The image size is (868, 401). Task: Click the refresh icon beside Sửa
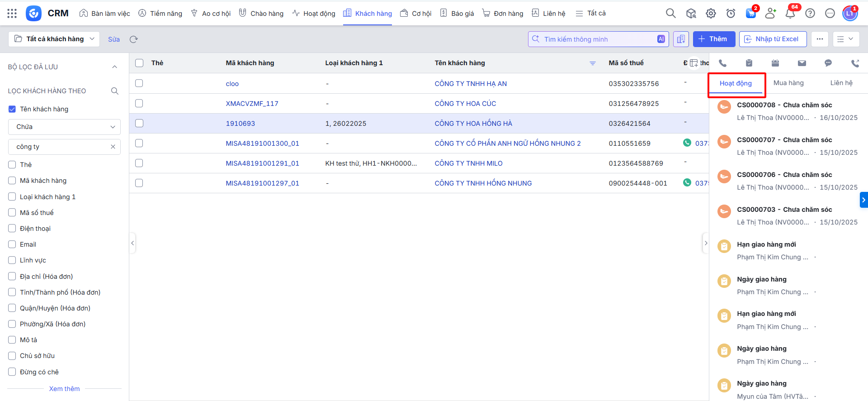click(133, 39)
